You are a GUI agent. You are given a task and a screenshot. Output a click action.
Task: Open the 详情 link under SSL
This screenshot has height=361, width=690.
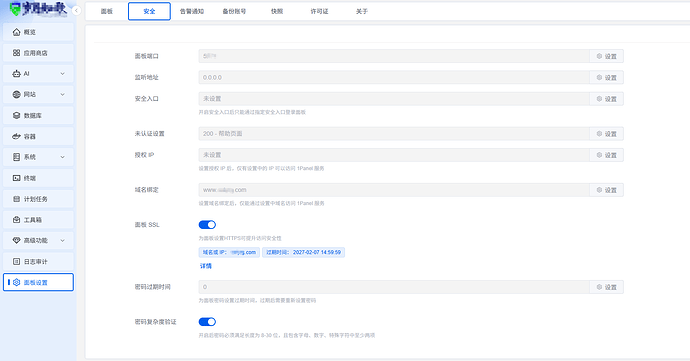[206, 266]
